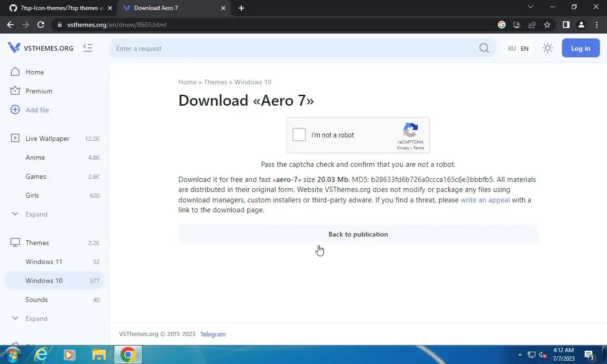Click the site lock icon in the address bar
Viewport: 607px width, 364px height.
[x=59, y=25]
